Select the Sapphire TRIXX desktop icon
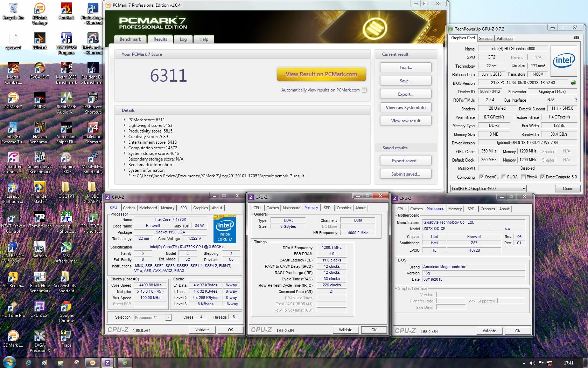This screenshot has height=368, width=588. pos(66,163)
